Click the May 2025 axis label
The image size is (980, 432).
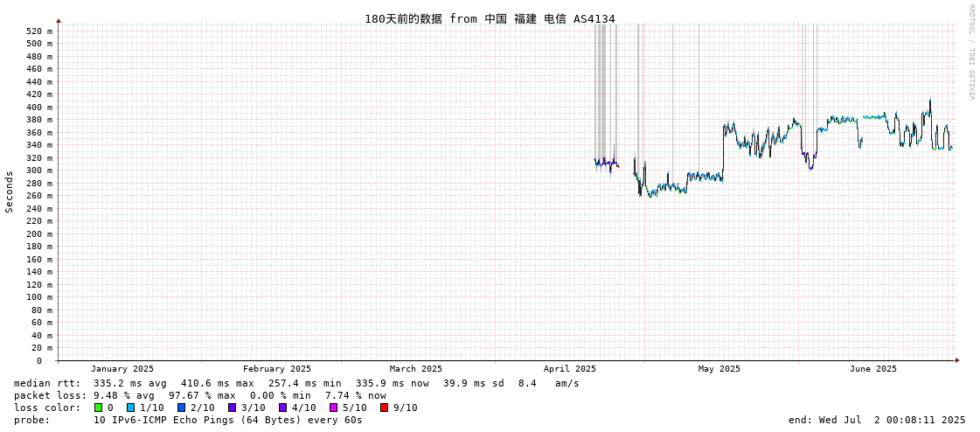(x=719, y=369)
